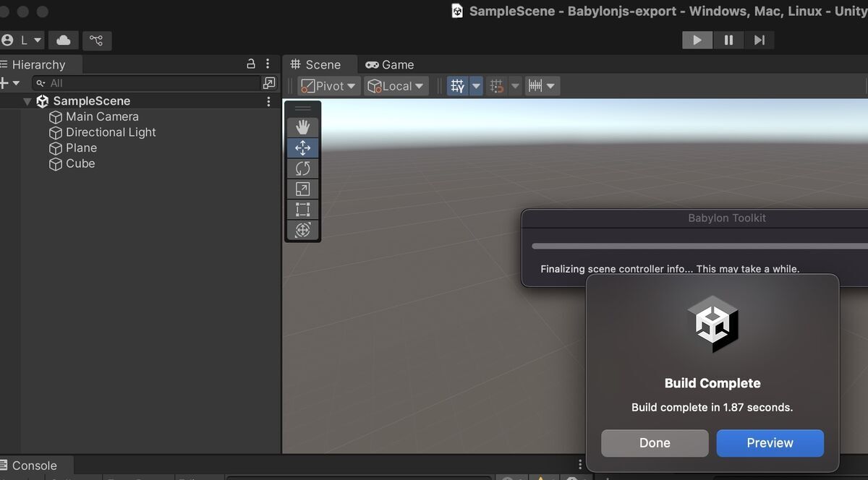The width and height of the screenshot is (868, 480).
Task: Collapse the SampleScene tree arrow
Action: pos(27,101)
